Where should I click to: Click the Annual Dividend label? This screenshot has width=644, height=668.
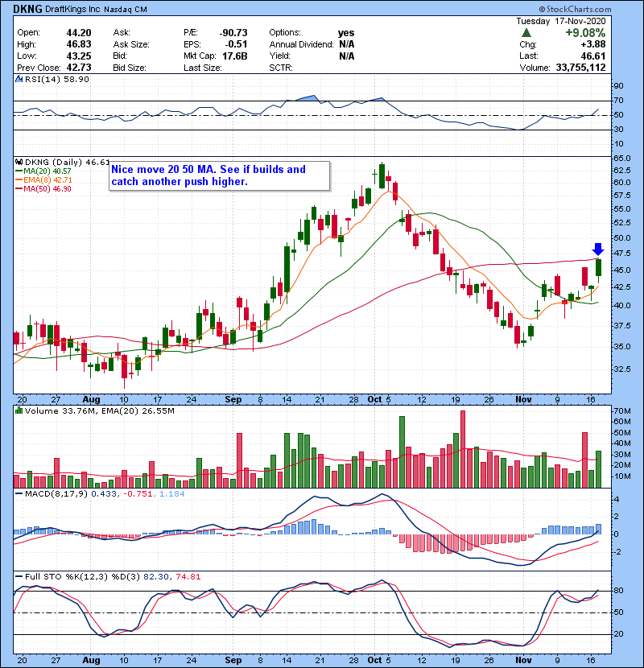(x=301, y=44)
